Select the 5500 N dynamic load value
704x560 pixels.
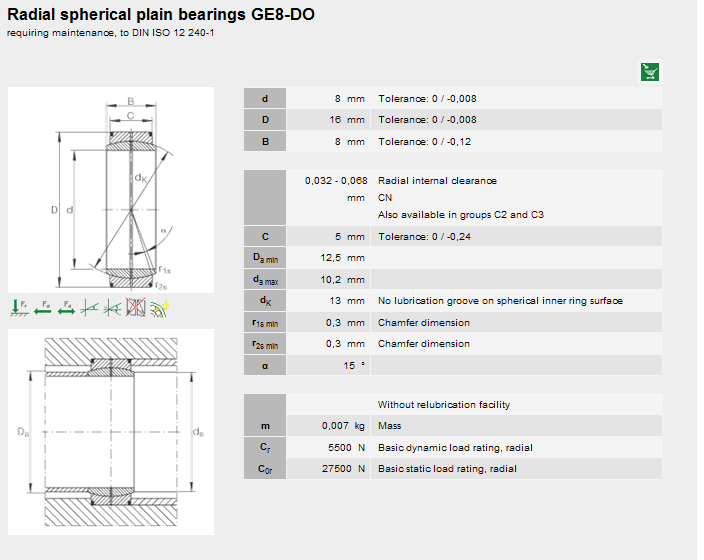click(347, 447)
